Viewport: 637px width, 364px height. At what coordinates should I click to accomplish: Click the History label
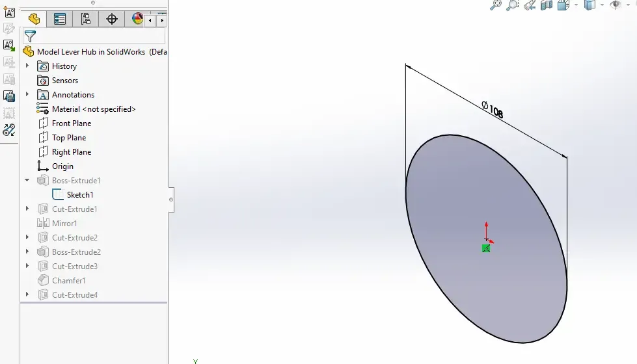click(x=64, y=66)
